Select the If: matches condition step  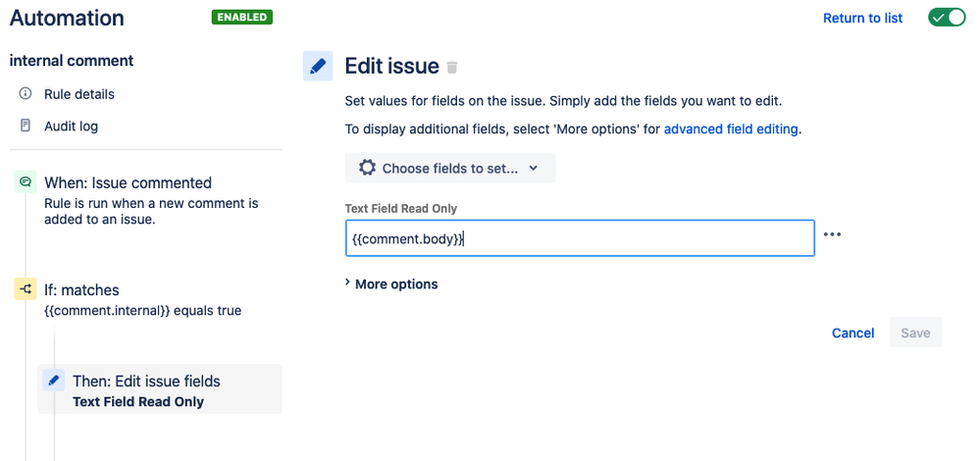pos(81,290)
